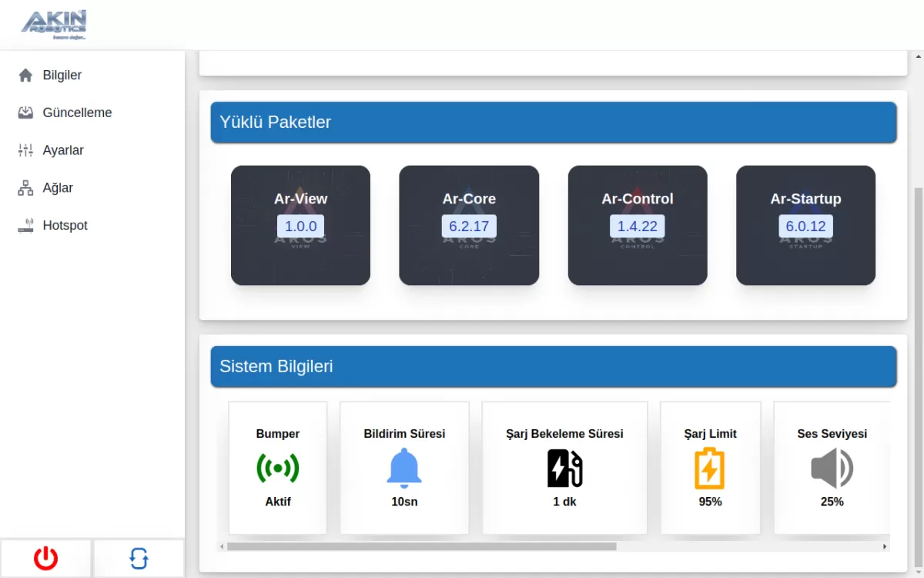924x578 pixels.
Task: Select the Ar-Control package card
Action: coord(638,225)
